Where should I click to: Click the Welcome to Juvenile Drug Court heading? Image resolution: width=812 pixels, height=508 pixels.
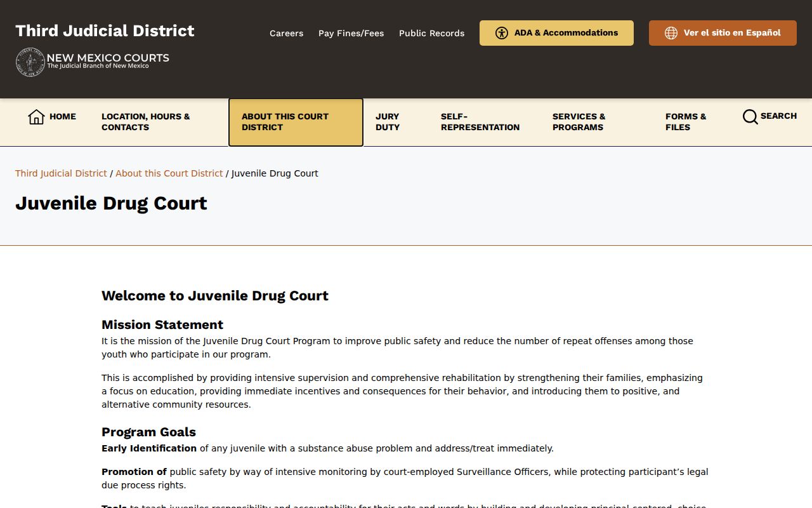(x=215, y=296)
